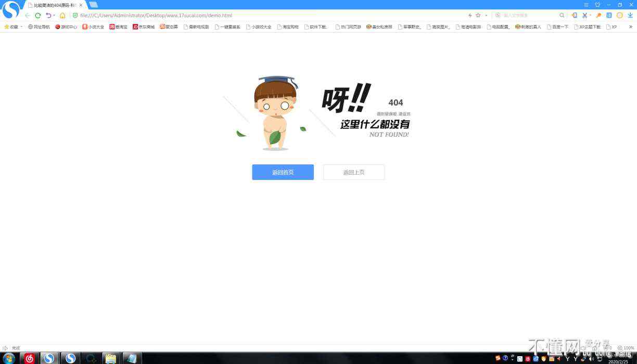Reload the page with the green refresh icon
Screen dimensions: 637x364
click(38, 16)
